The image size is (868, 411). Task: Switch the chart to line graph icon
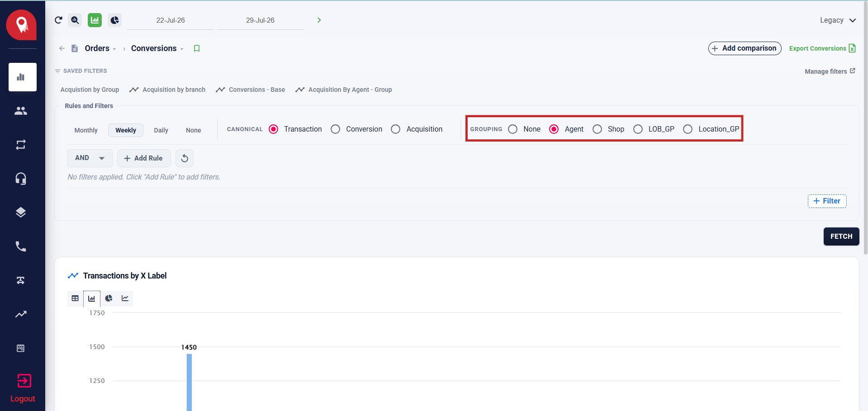coord(125,298)
